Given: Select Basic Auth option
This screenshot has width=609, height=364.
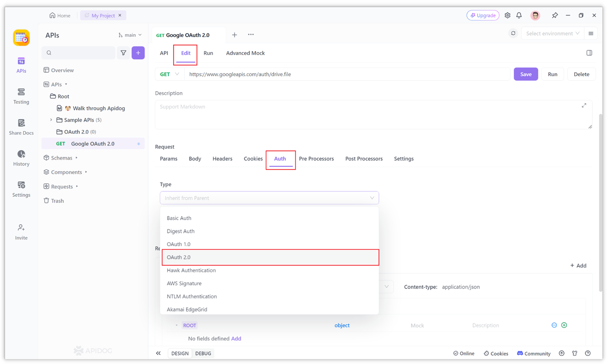Looking at the screenshot, I should 269,218.
